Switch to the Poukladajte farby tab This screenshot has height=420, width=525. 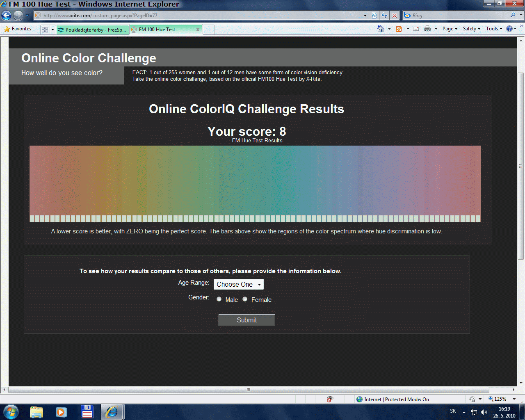click(x=93, y=30)
